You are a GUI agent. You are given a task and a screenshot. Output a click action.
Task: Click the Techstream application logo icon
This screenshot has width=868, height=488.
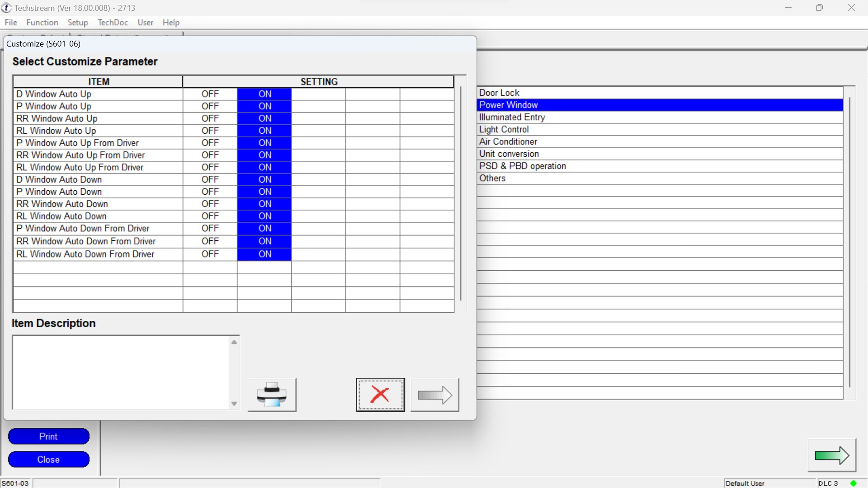6,8
